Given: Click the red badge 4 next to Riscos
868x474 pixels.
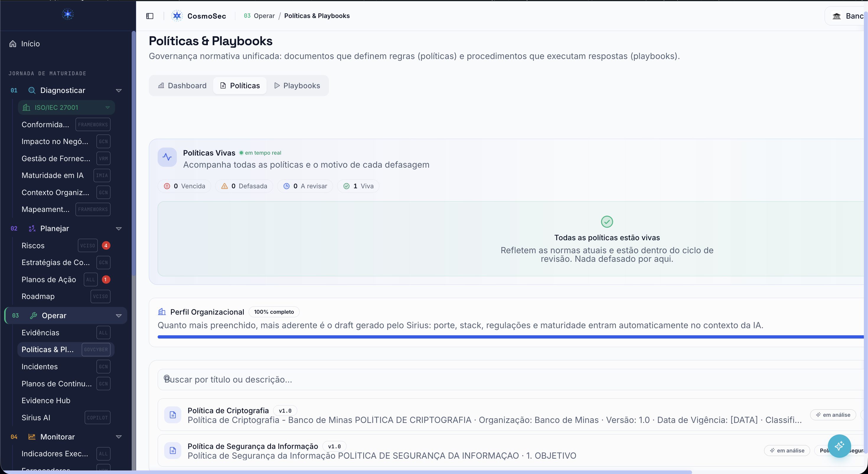Looking at the screenshot, I should (106, 246).
